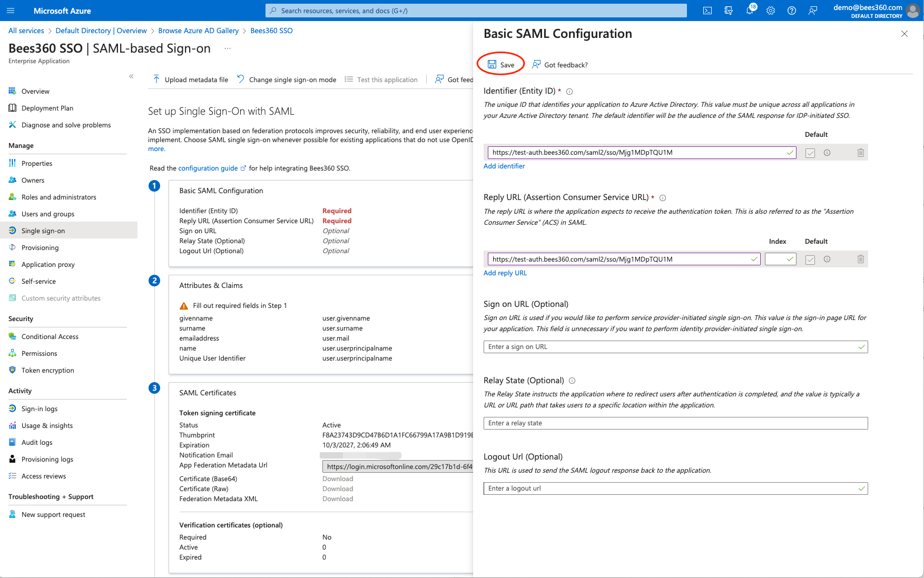Viewport: 924px width, 578px height.
Task: Open the notifications bell
Action: (750, 11)
